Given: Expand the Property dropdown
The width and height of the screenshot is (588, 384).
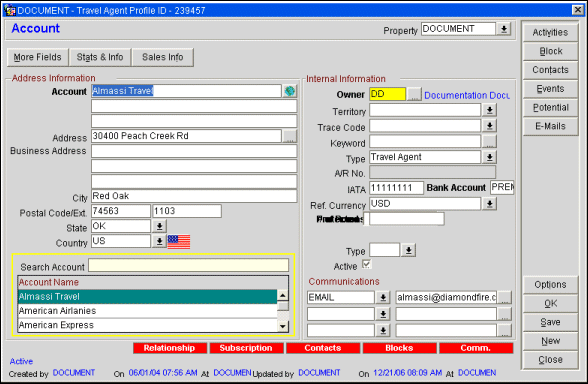Looking at the screenshot, I should tap(504, 29).
